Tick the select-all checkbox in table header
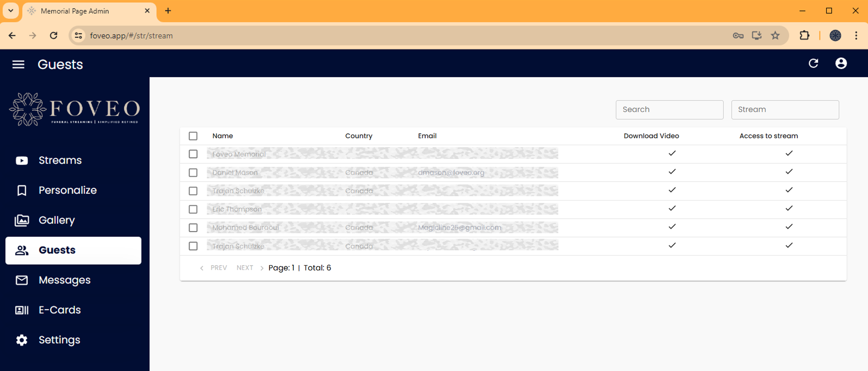Image resolution: width=868 pixels, height=371 pixels. coord(193,136)
